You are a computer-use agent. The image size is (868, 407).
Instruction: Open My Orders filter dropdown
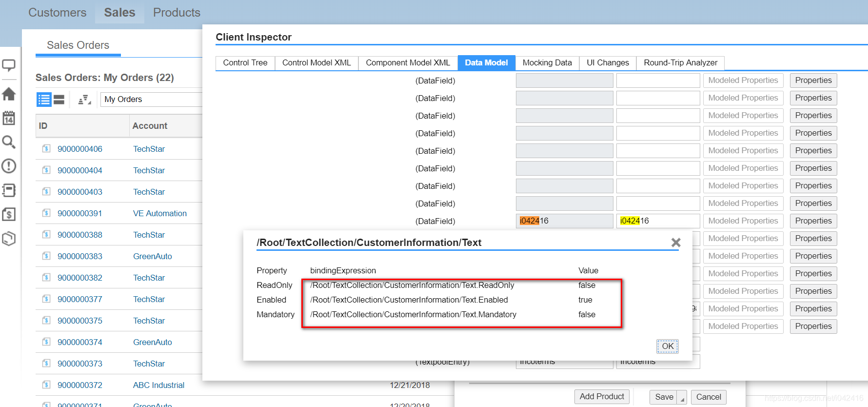tap(152, 100)
